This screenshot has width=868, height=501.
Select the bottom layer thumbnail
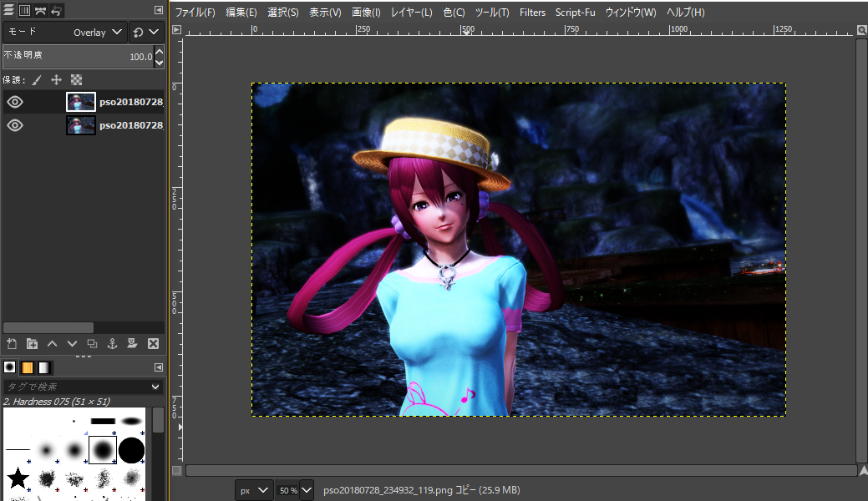tap(81, 125)
